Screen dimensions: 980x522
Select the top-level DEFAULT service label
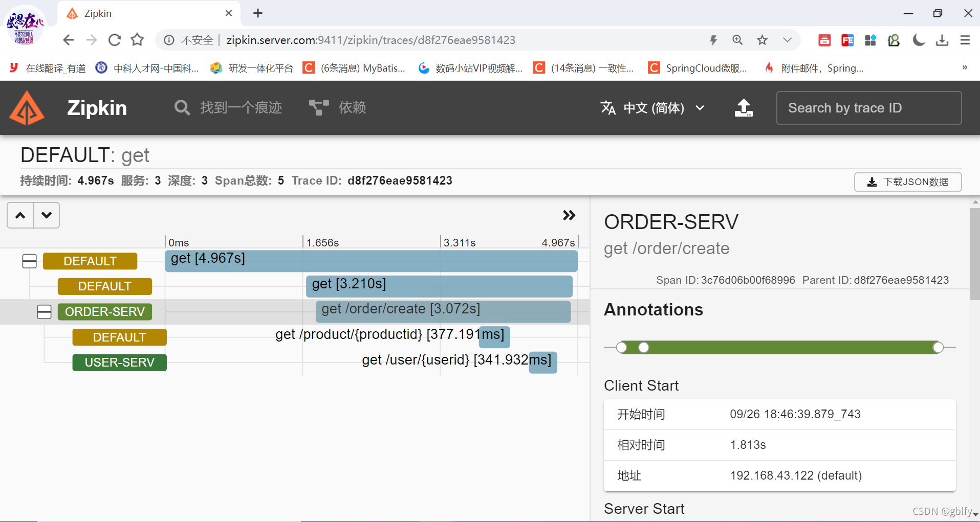click(x=90, y=261)
